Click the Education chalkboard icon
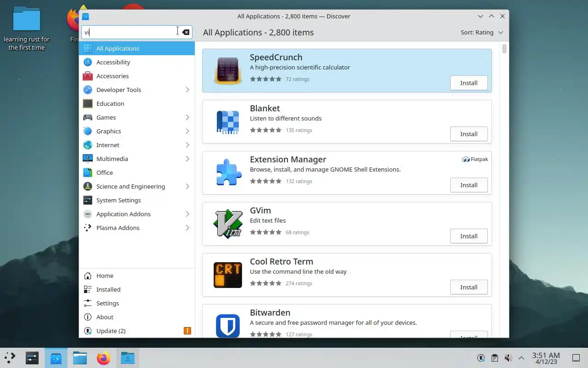Screen dimensions: 588x368 [88, 103]
